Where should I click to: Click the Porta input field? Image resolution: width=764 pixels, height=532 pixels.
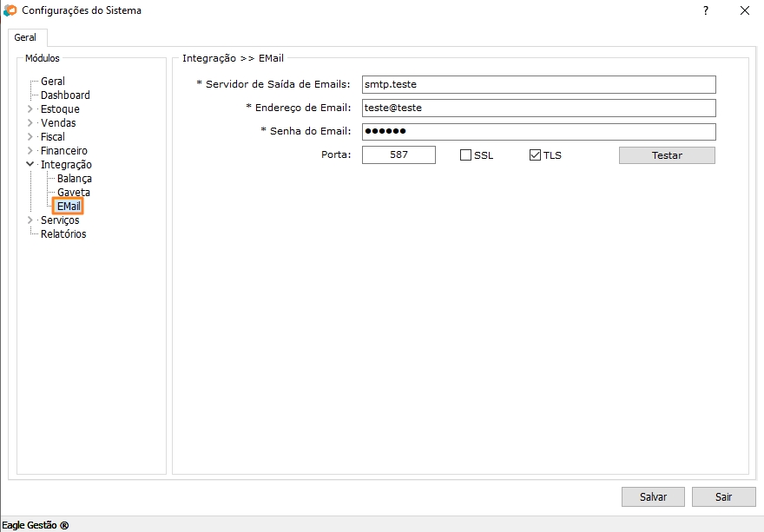[x=398, y=155]
